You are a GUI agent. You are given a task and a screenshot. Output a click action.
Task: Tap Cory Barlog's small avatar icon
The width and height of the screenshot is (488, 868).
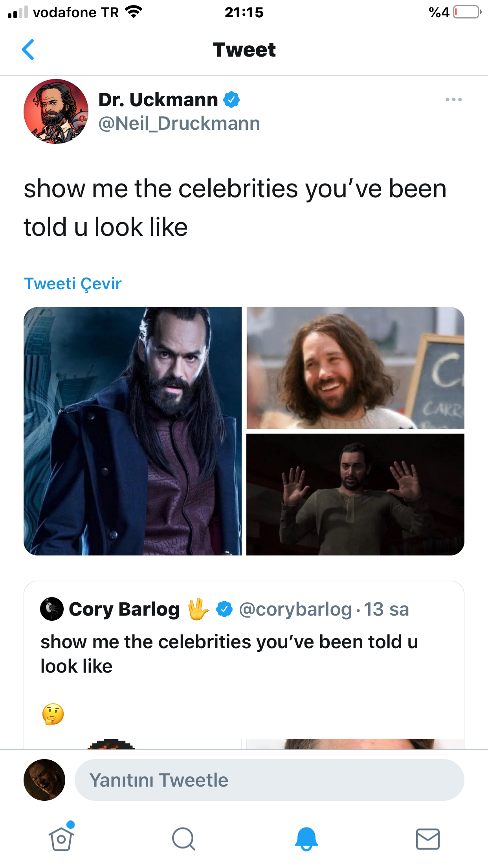pyautogui.click(x=52, y=609)
